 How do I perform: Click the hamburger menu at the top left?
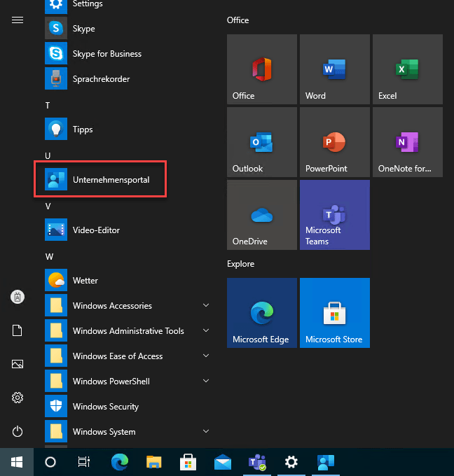coord(18,20)
